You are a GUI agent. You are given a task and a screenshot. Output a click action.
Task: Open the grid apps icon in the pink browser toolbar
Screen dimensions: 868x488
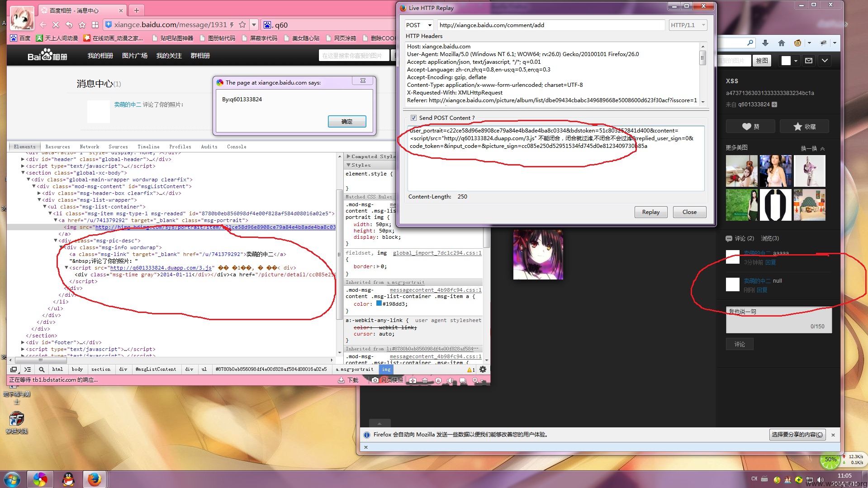pyautogui.click(x=95, y=25)
